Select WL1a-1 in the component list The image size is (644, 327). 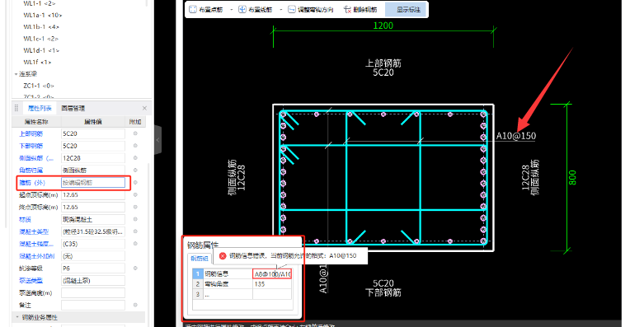[42, 15]
